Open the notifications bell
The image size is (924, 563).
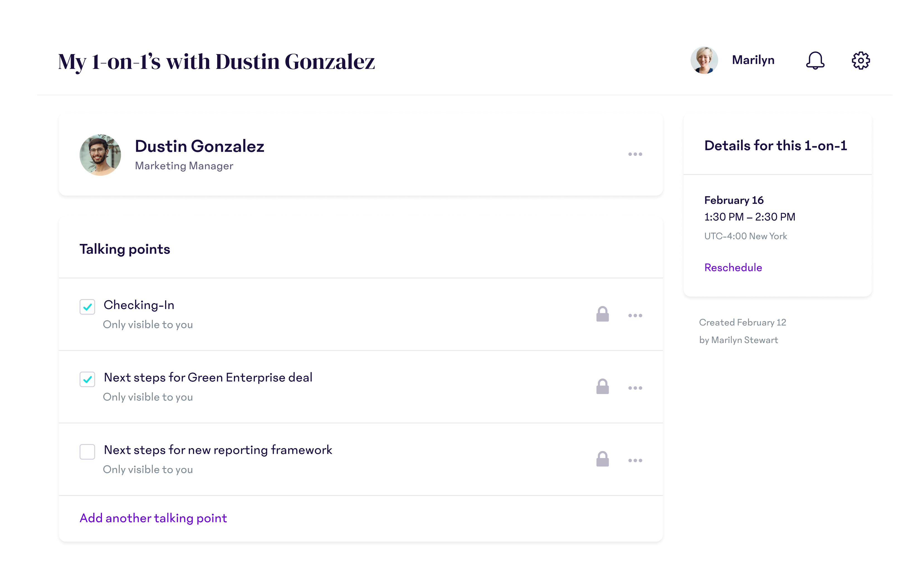pos(815,60)
